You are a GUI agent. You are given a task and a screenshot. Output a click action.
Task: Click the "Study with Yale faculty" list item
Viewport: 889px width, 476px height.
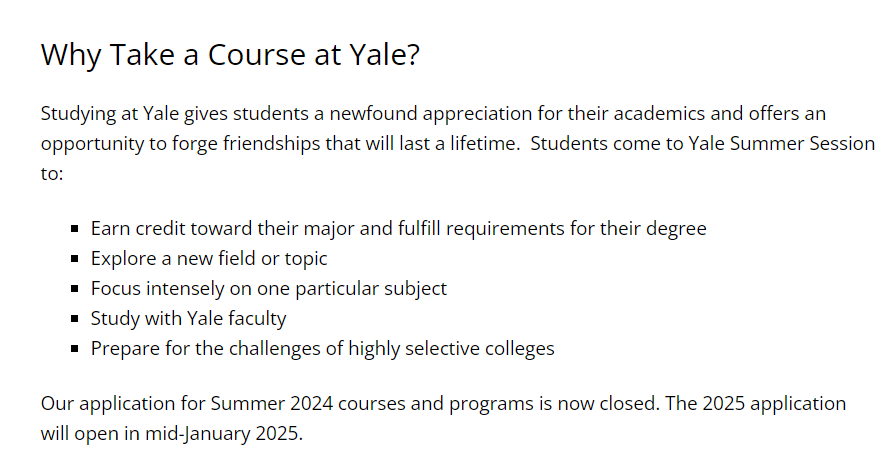click(x=188, y=319)
